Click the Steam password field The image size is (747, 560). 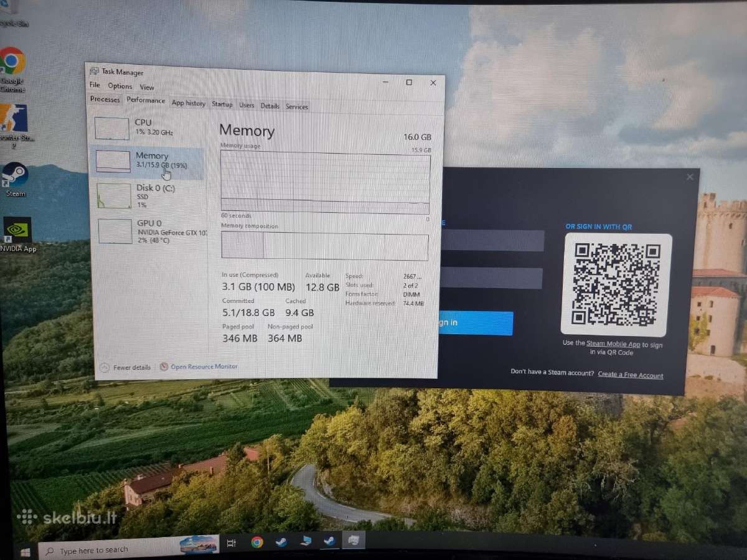pos(491,278)
